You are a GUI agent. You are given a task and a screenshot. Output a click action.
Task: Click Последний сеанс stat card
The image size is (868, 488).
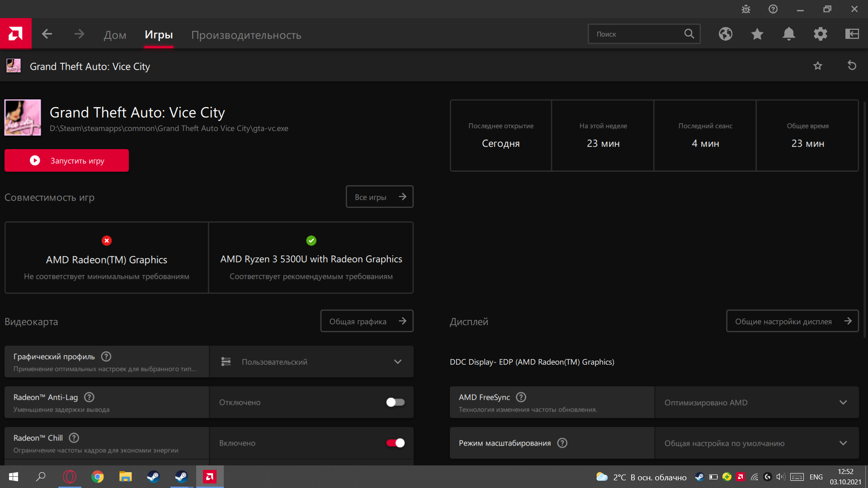[705, 136]
